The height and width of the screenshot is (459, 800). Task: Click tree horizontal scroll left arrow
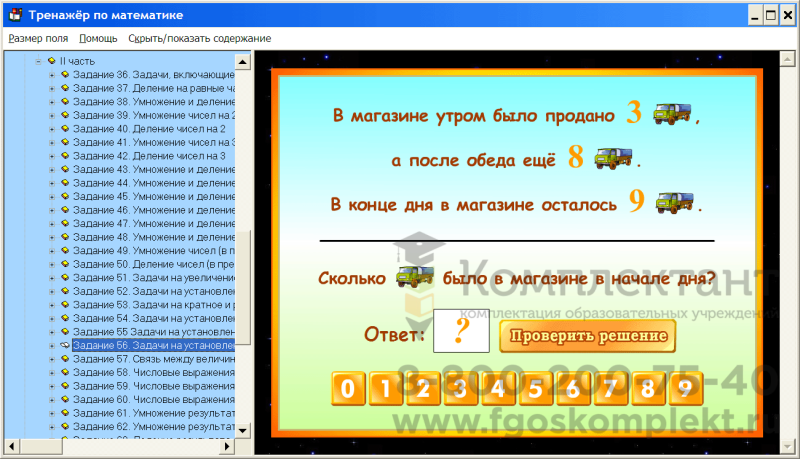click(x=12, y=446)
